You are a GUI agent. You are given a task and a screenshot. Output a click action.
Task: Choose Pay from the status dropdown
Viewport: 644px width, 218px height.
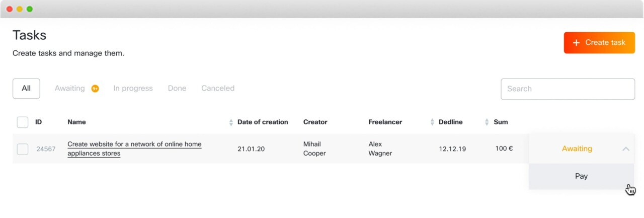581,176
